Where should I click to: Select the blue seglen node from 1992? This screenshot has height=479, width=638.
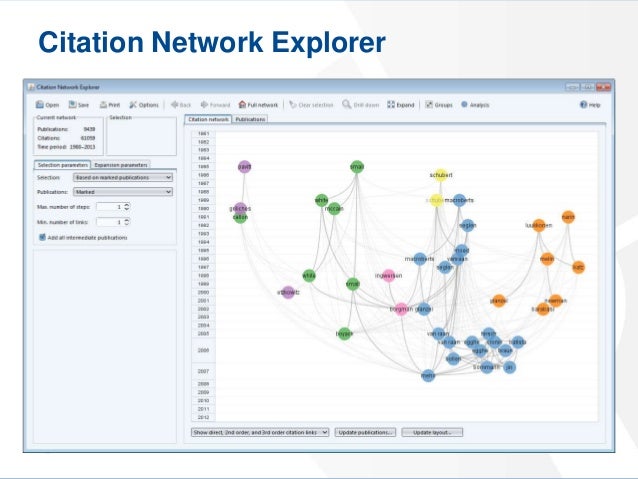468,225
